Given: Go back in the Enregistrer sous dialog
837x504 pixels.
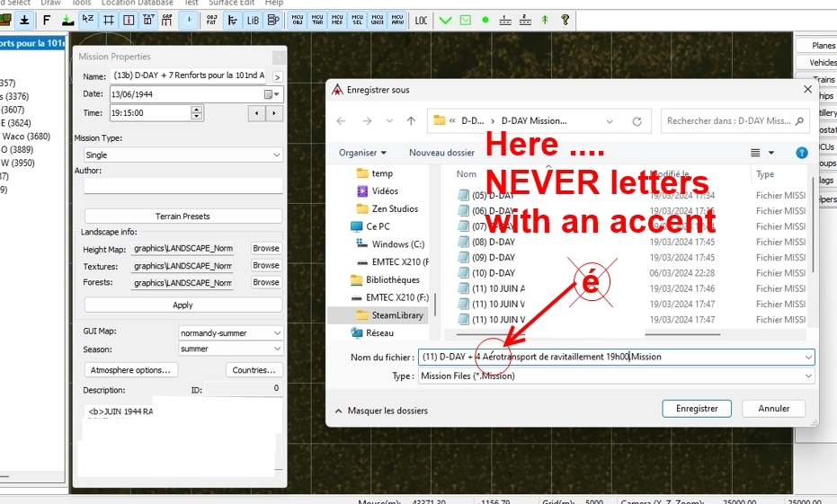Looking at the screenshot, I should [x=341, y=121].
